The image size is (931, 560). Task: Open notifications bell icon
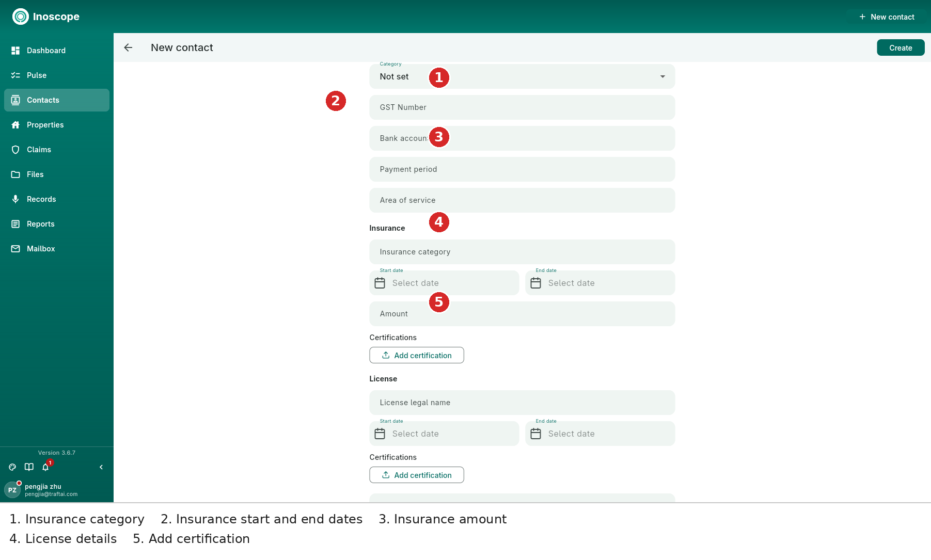pyautogui.click(x=45, y=467)
